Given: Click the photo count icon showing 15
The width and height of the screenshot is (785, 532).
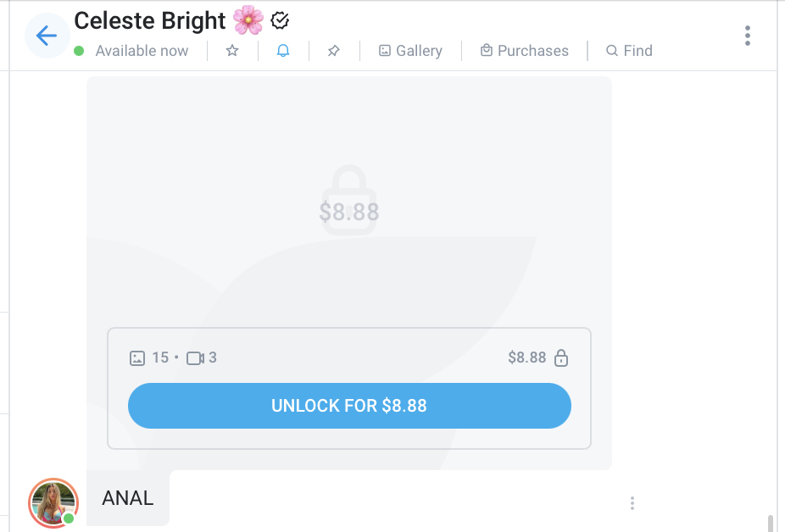Looking at the screenshot, I should [137, 357].
